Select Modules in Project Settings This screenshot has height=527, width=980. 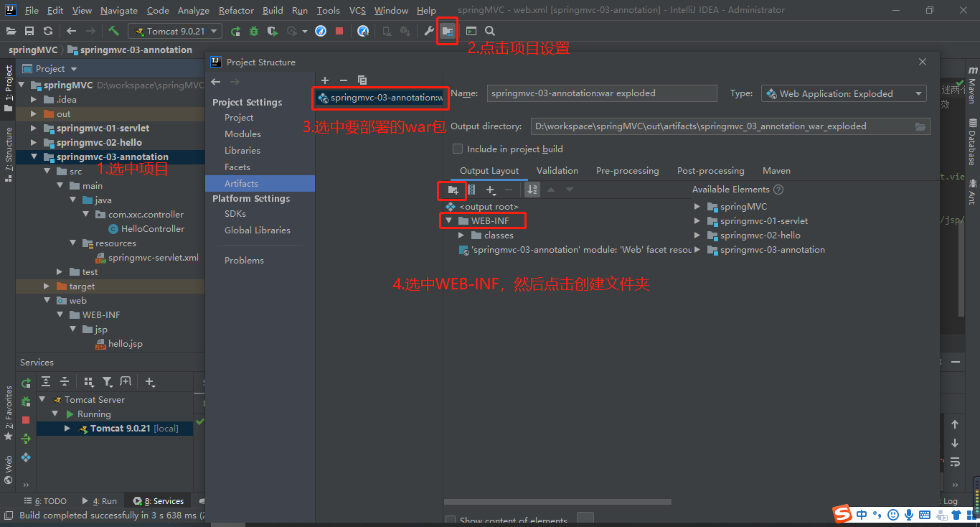coord(242,134)
